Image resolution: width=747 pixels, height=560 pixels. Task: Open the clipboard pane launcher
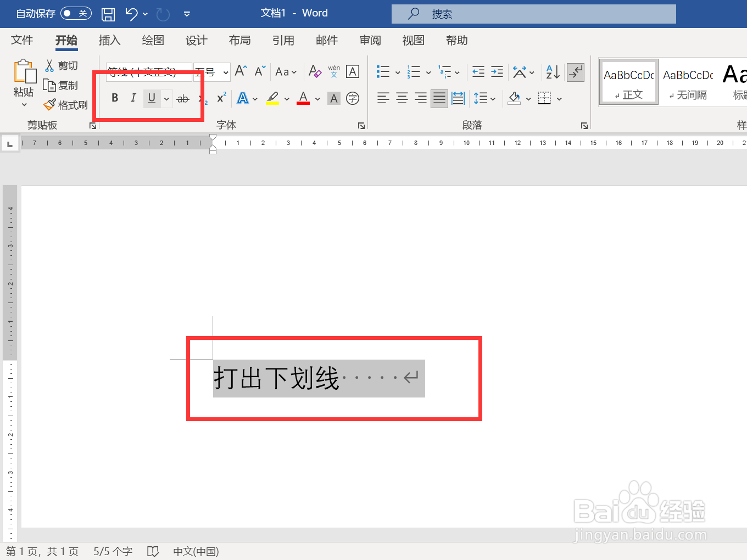tap(93, 126)
